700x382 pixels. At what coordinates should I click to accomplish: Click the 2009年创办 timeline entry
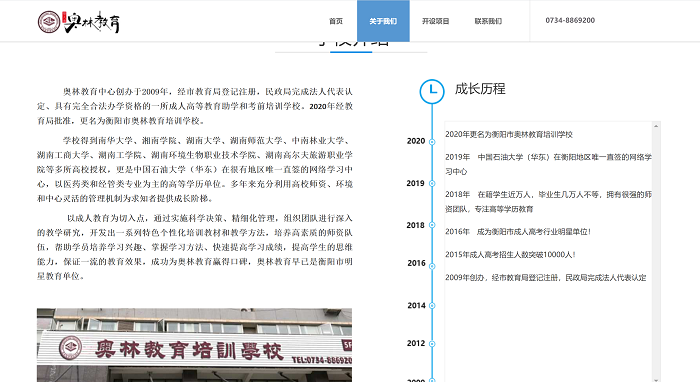click(546, 278)
